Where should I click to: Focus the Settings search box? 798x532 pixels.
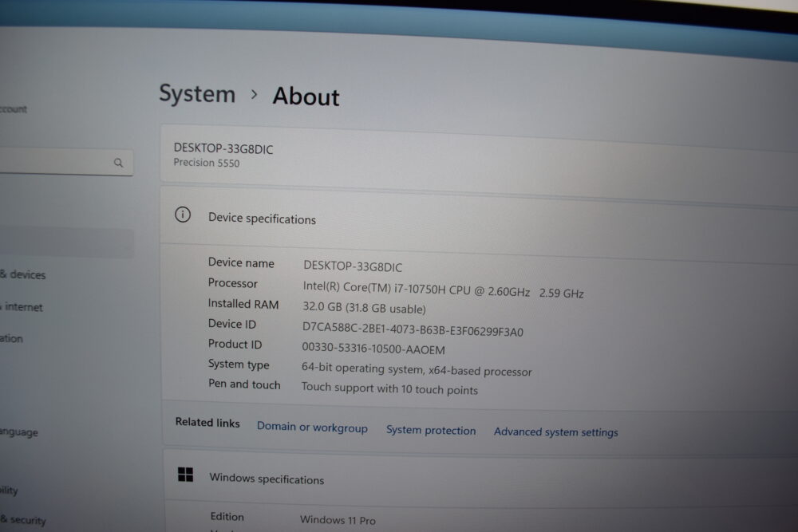pyautogui.click(x=66, y=162)
